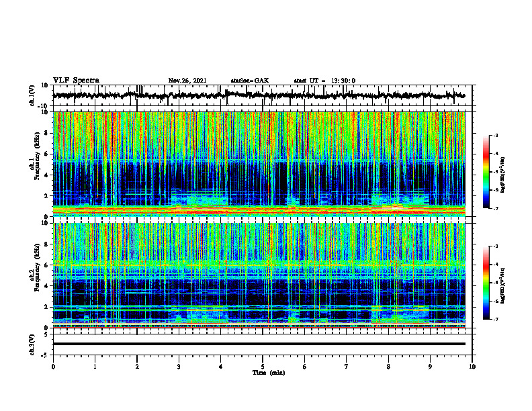Click the "8" kHz tick on ch.1 spectrogram

tap(47, 133)
